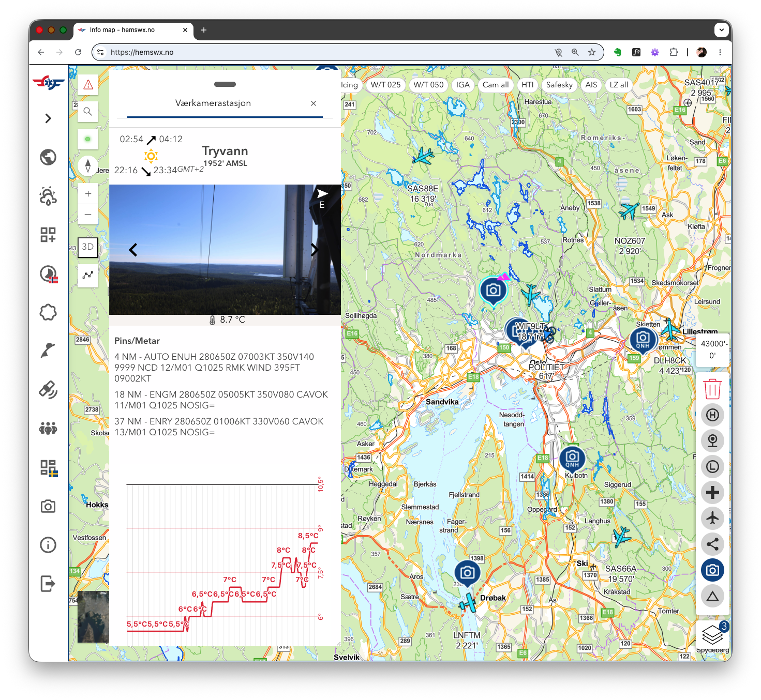The height and width of the screenshot is (700, 761).
Task: Close the Værkamerastasjon panel
Action: coord(314,103)
